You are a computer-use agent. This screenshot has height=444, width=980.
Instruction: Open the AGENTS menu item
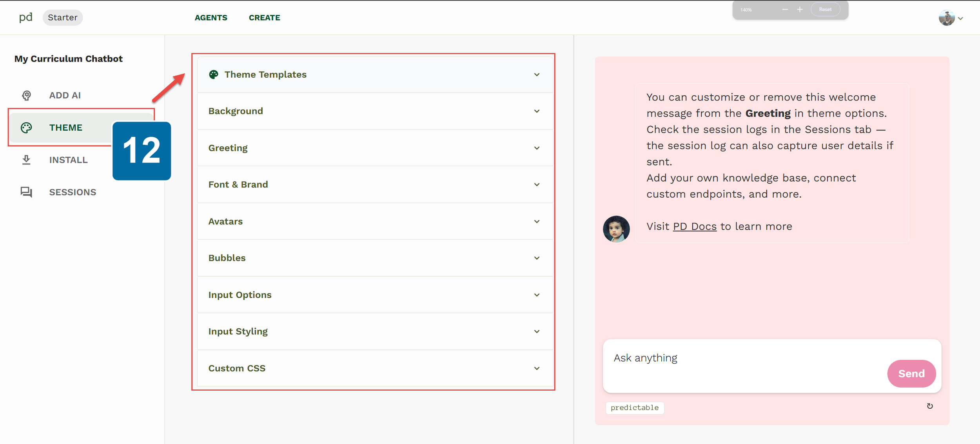(x=211, y=18)
